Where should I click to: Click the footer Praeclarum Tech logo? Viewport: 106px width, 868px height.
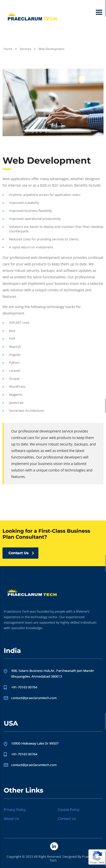click(32, 593)
